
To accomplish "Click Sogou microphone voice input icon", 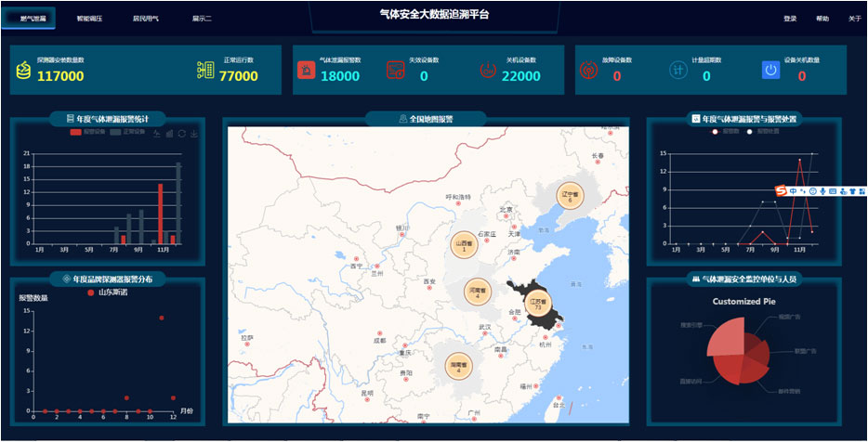I will click(x=822, y=191).
